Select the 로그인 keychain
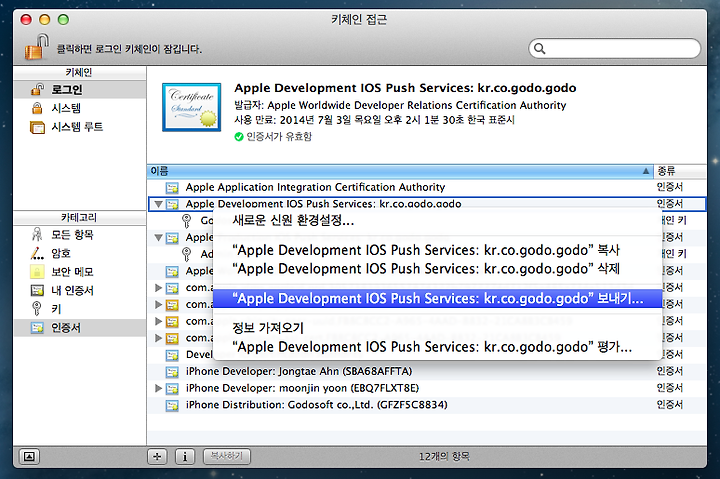 79,89
